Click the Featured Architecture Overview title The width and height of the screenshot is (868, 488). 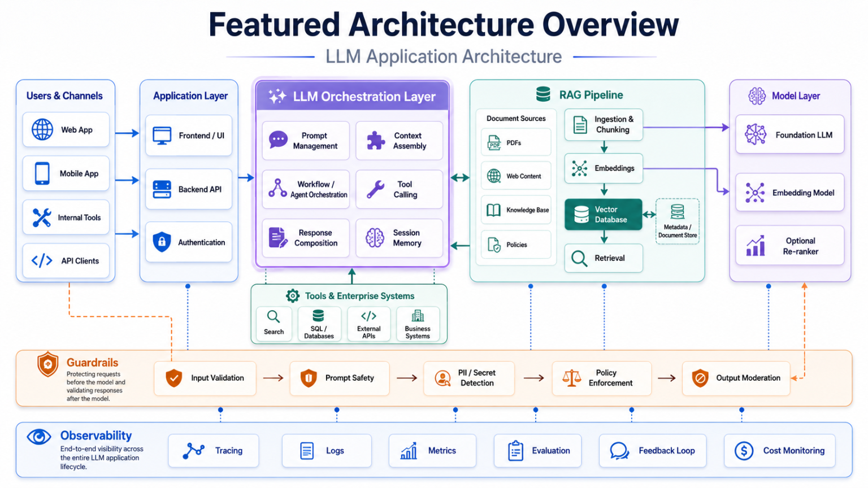coord(444,25)
